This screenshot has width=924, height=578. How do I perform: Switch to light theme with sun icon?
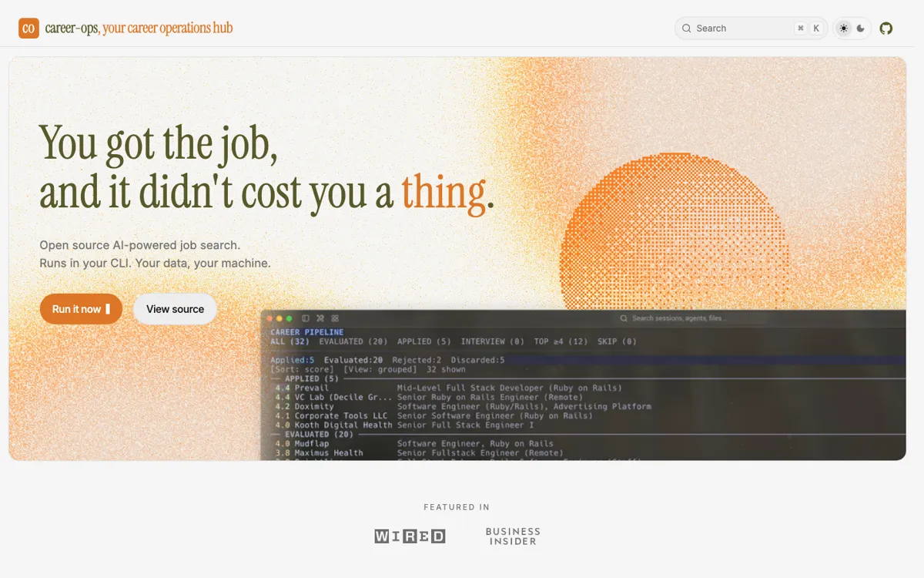pyautogui.click(x=844, y=29)
